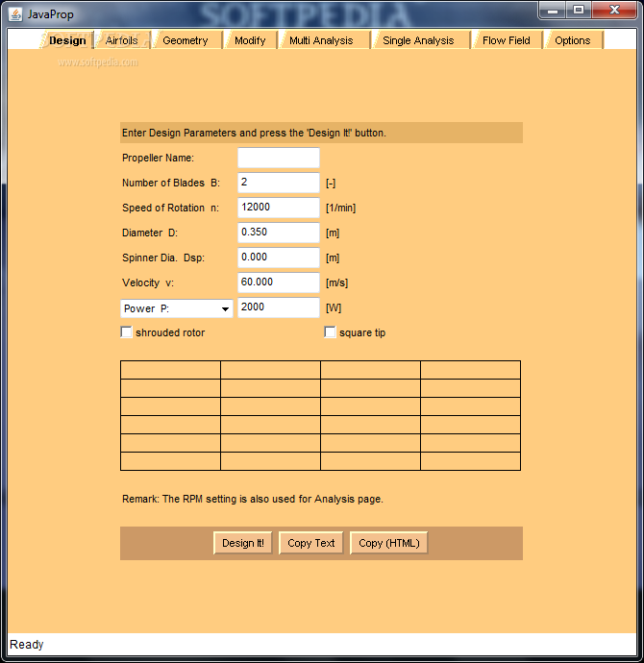Click the Diameter D input field
Image resolution: width=644 pixels, height=663 pixels.
[279, 233]
